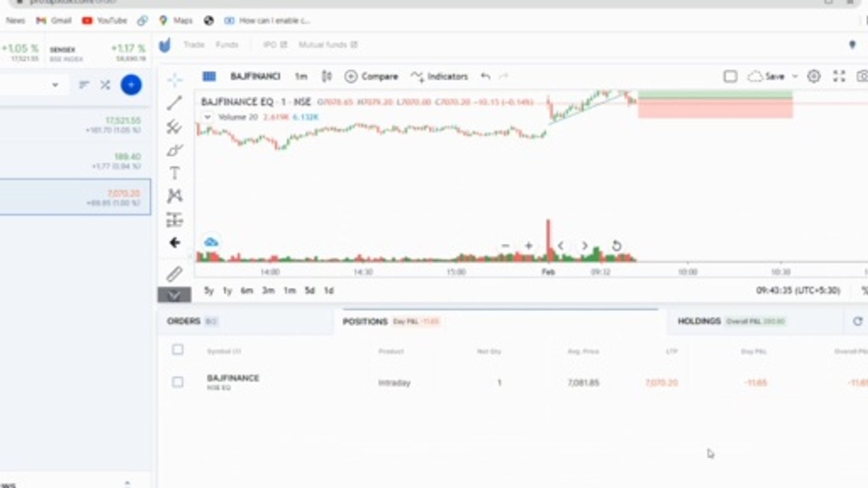Set chart range to 5d
Viewport: 868px width, 488px height.
[309, 291]
